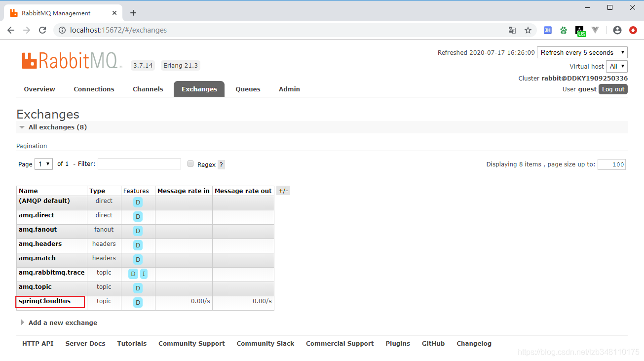Close the RabbitMQ Management tab

click(114, 13)
